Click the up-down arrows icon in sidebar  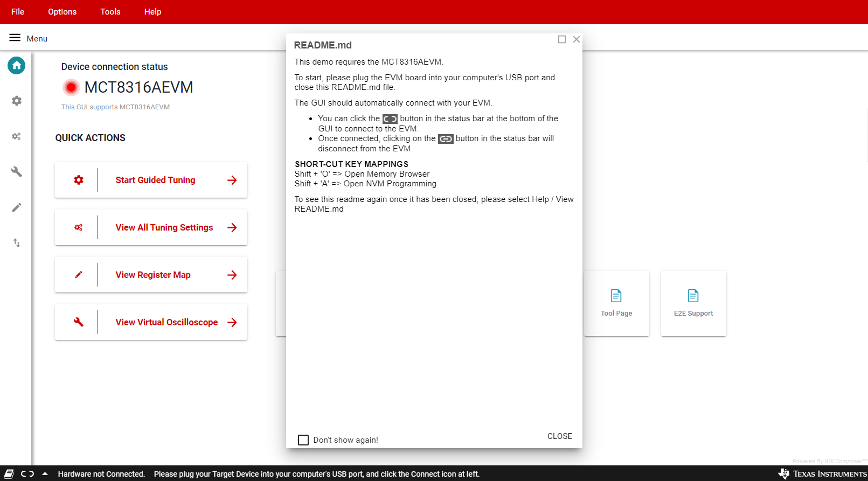pyautogui.click(x=17, y=243)
